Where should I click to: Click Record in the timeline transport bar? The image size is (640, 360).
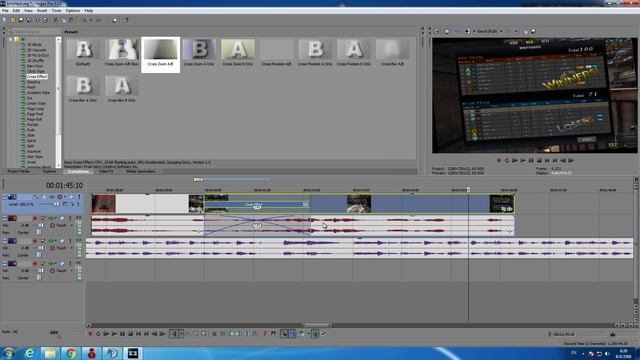tap(90, 334)
